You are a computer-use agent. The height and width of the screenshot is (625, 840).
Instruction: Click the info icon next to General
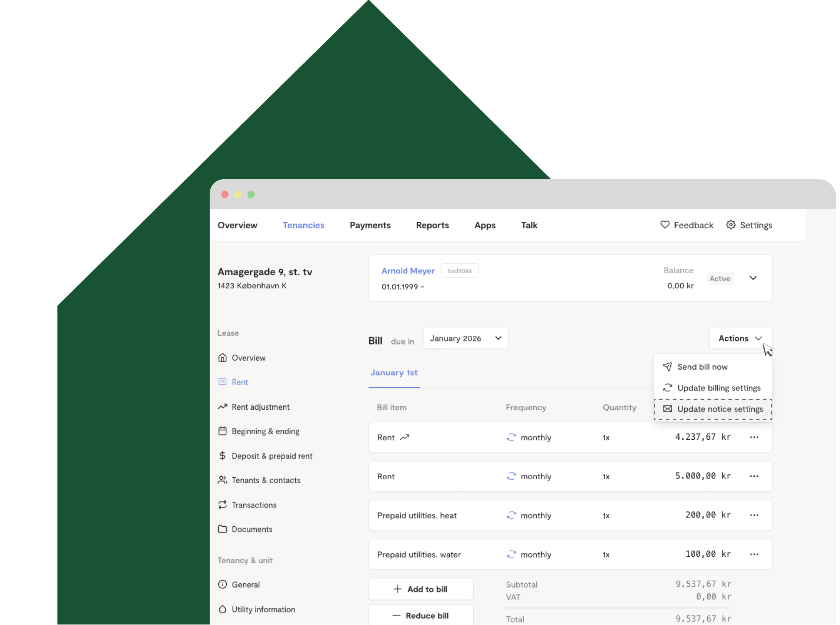click(222, 585)
